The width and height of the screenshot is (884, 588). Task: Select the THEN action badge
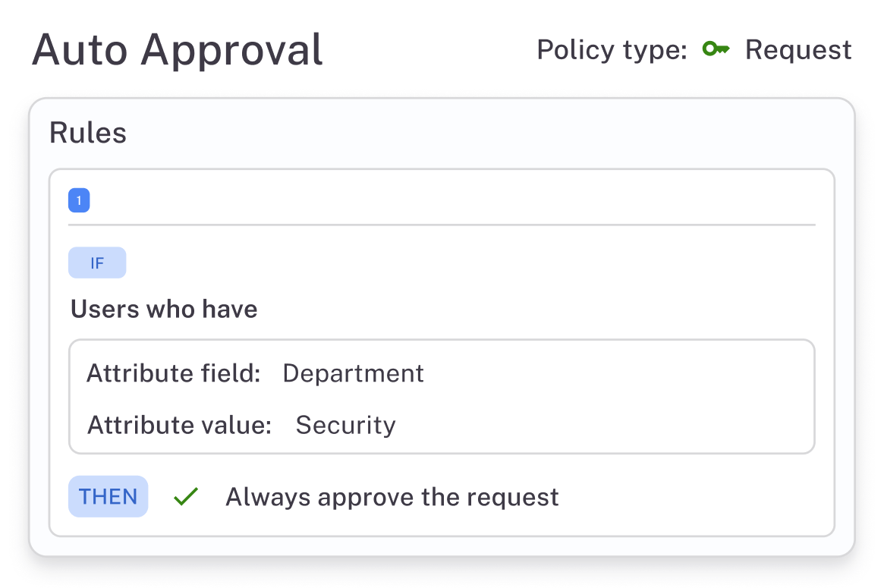pyautogui.click(x=108, y=496)
